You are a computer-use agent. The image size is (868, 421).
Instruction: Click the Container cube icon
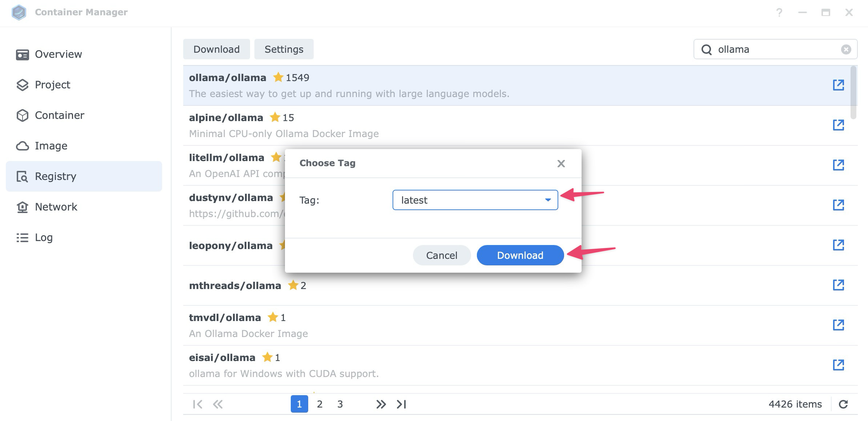[22, 115]
